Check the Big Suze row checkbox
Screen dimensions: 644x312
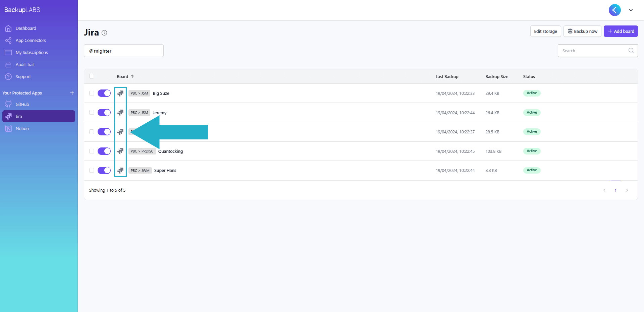pyautogui.click(x=92, y=93)
